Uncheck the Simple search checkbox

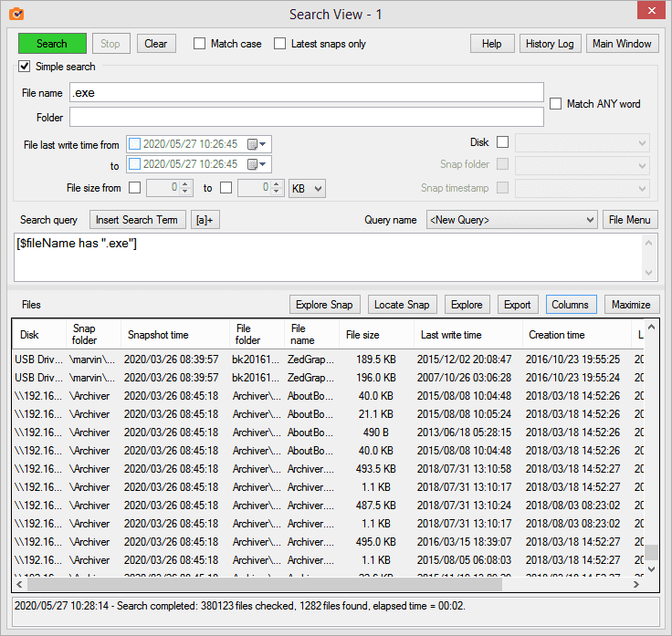pos(25,67)
